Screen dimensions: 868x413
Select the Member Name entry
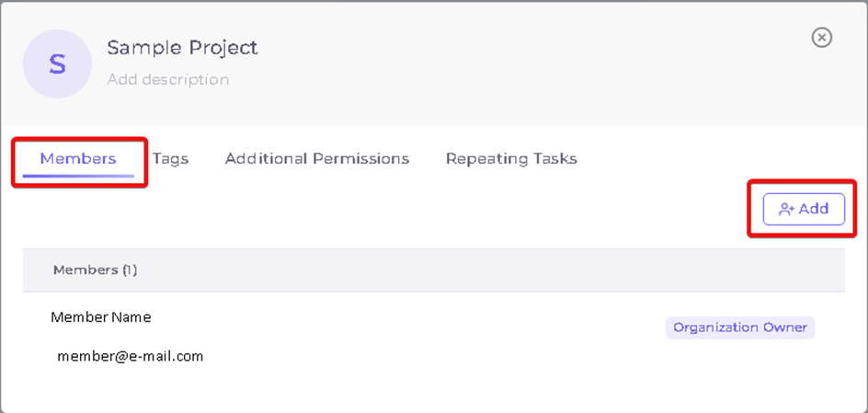point(101,317)
